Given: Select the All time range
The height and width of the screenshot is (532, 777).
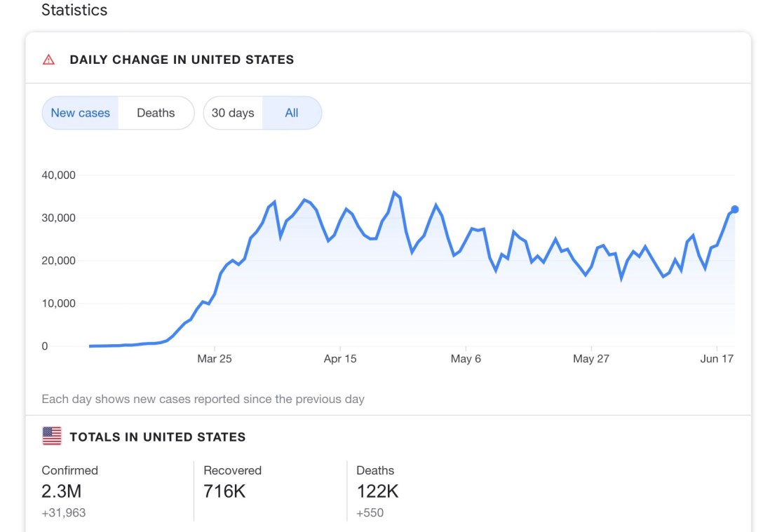Looking at the screenshot, I should 292,113.
